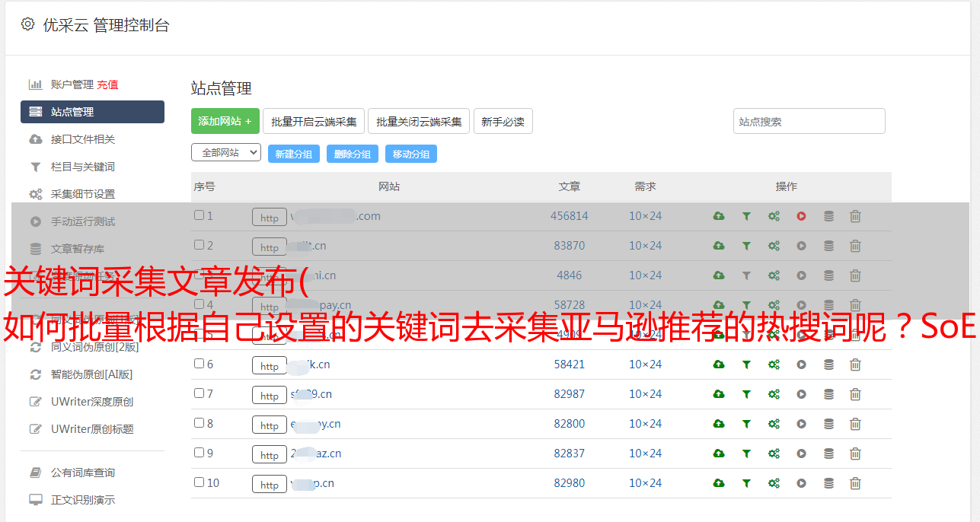Viewport: 980px width, 522px height.
Task: Open 采集细节设置 sidebar item
Action: 83,194
